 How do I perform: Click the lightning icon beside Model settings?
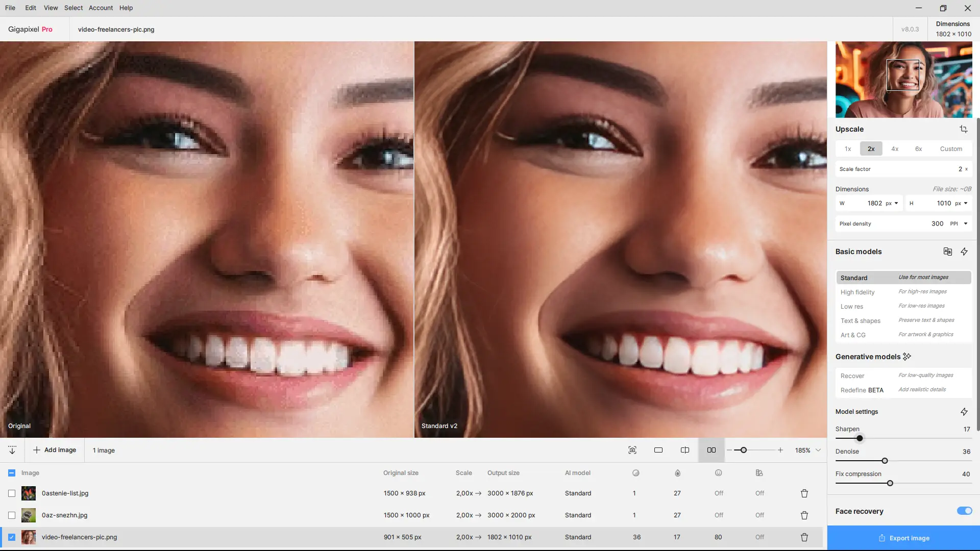(964, 412)
